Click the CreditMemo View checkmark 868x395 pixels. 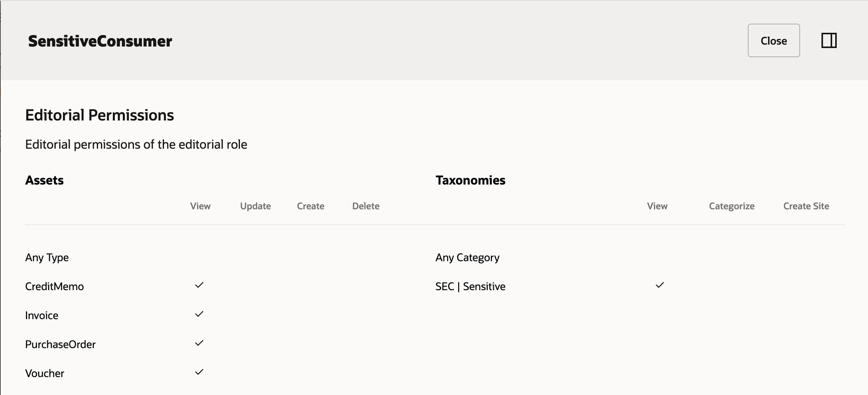[199, 285]
